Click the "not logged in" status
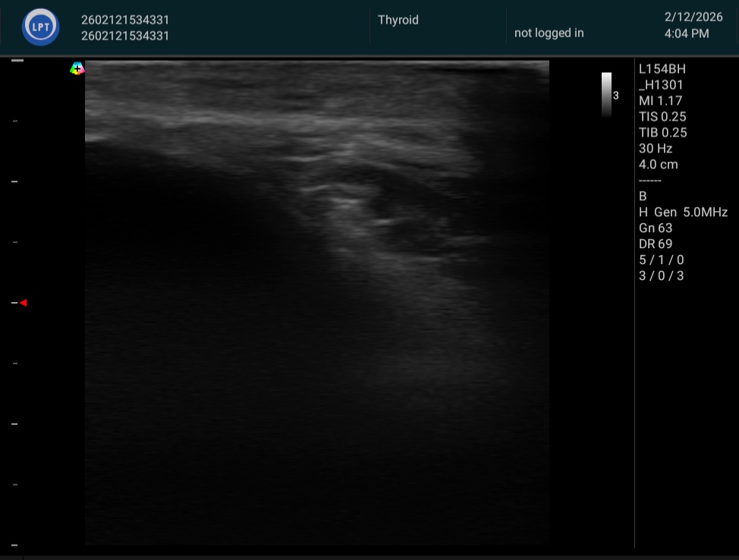Viewport: 739px width, 560px height. pos(549,33)
